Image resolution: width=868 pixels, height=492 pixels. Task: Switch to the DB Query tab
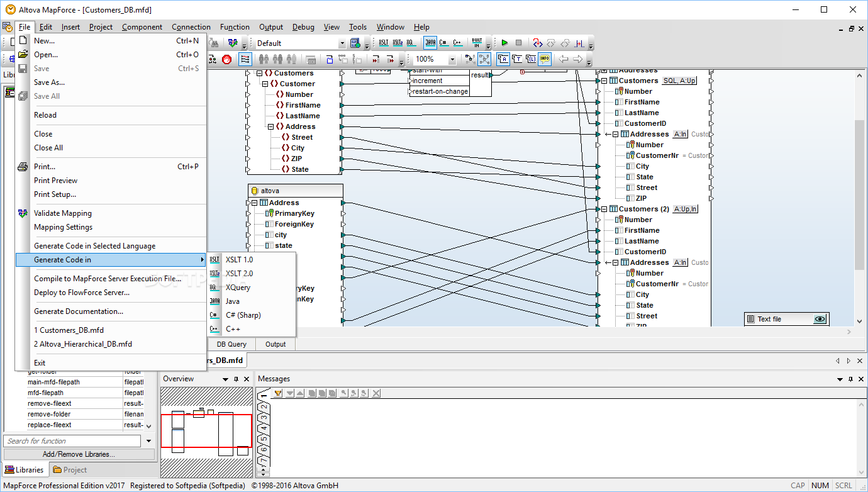[x=231, y=344]
